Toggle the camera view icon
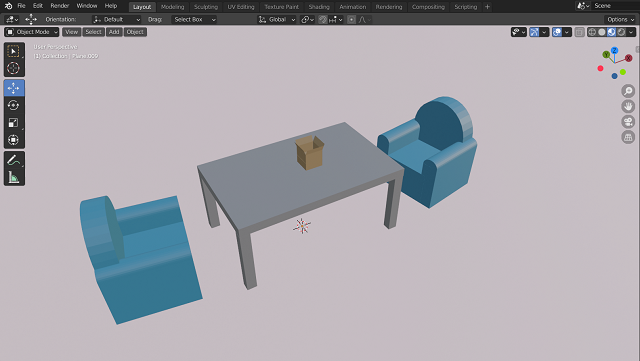640x361 pixels. (628, 122)
